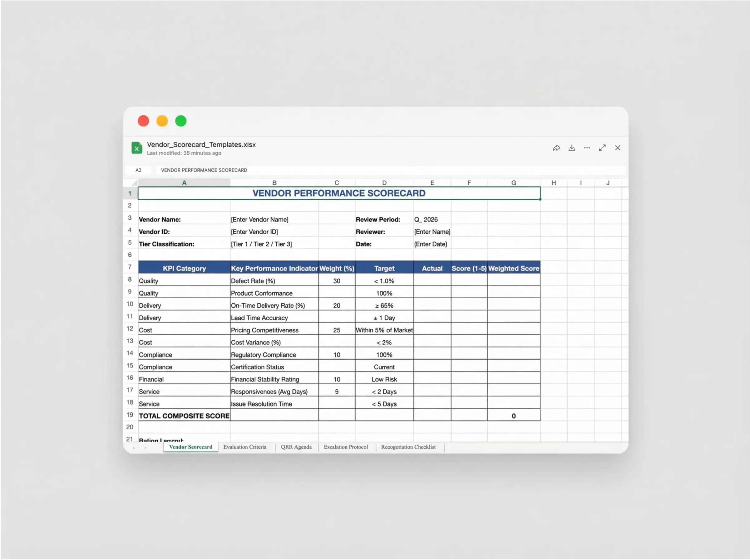This screenshot has width=750, height=560.
Task: Close the file preview with X
Action: pyautogui.click(x=617, y=148)
